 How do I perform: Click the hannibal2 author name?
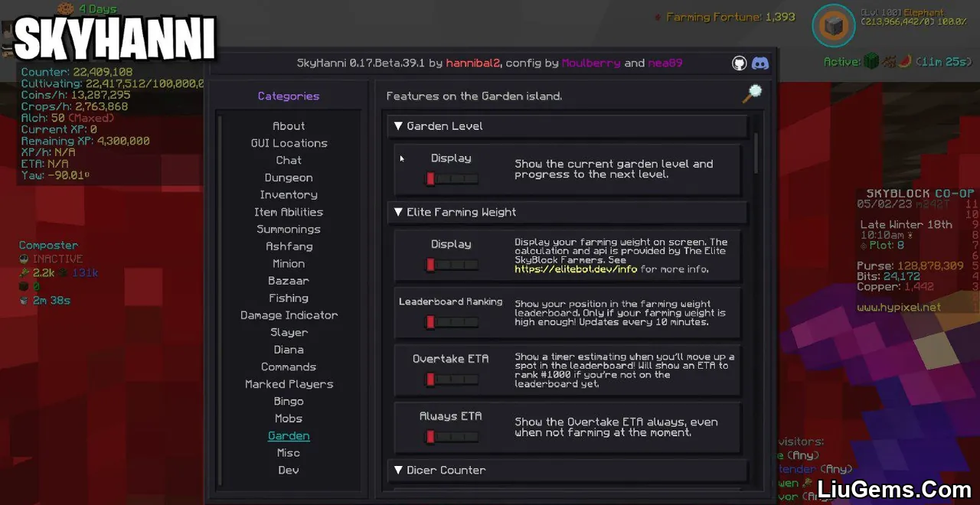(473, 64)
